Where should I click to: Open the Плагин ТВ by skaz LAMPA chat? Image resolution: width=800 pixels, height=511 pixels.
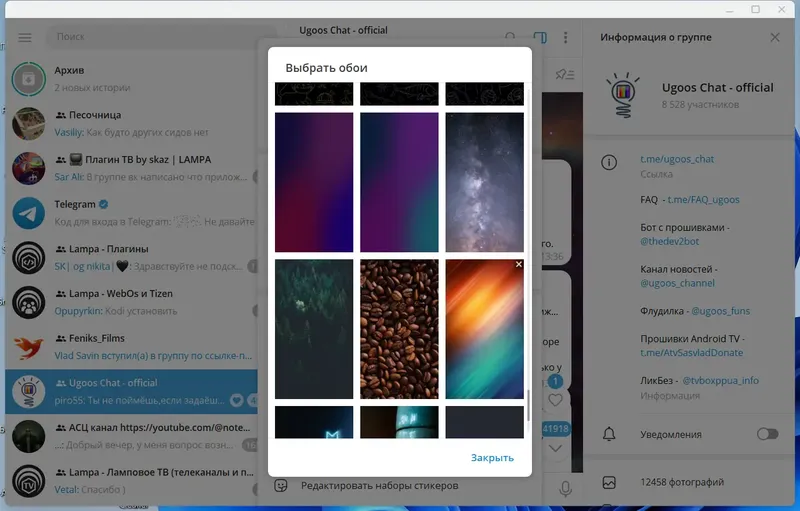click(132, 168)
